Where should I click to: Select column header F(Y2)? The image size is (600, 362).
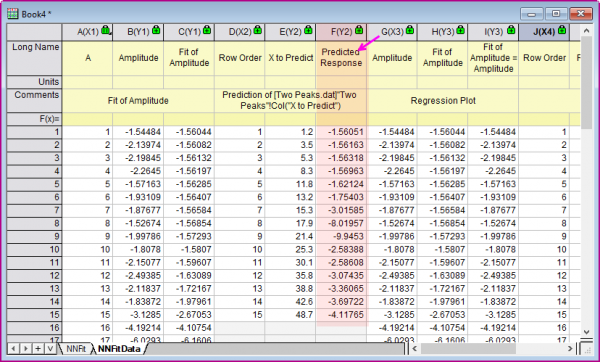tap(341, 32)
